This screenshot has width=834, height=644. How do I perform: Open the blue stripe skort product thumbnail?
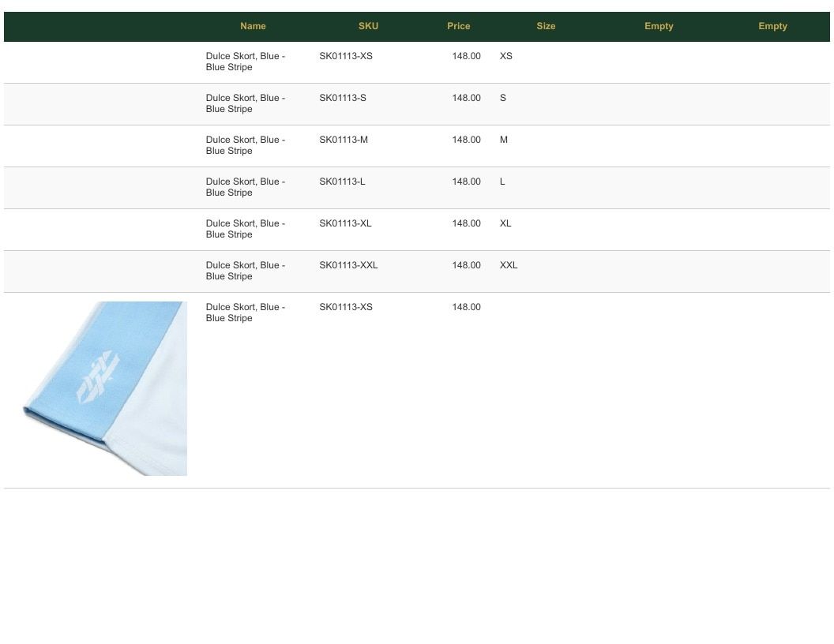(x=105, y=388)
